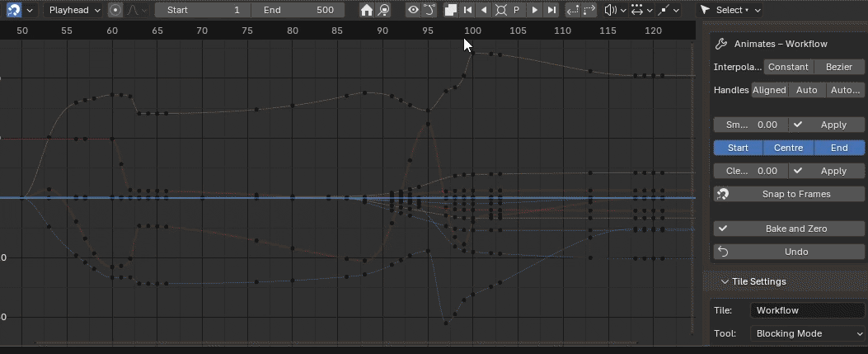Image resolution: width=868 pixels, height=354 pixels.
Task: Open the Playhead dropdown
Action: tap(73, 10)
